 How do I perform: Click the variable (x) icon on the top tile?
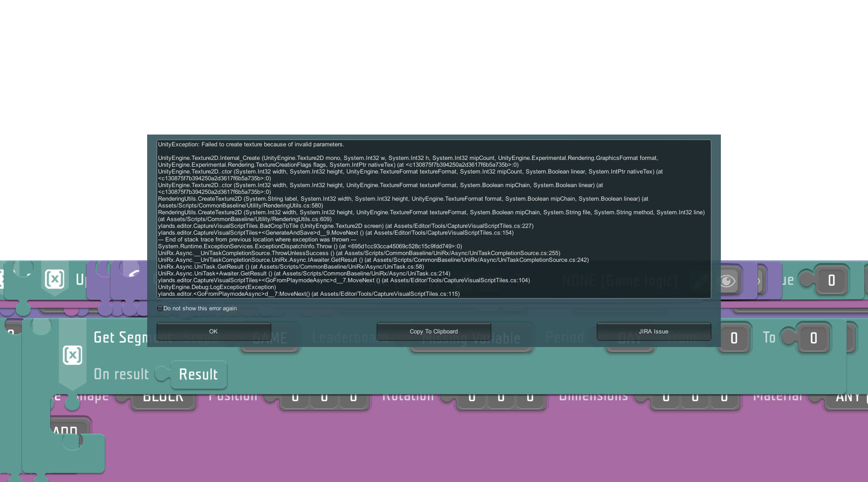point(54,279)
